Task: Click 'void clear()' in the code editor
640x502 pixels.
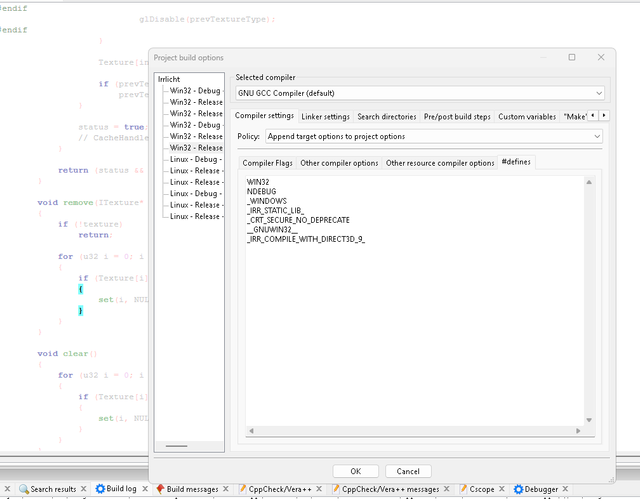Action: pos(67,353)
